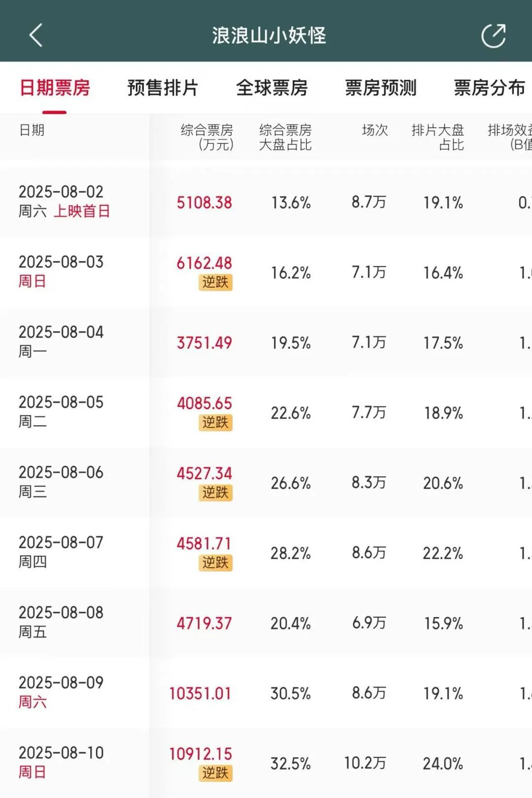Tap the 逆跌 badge for 2025-08-07
This screenshot has width=532, height=798.
[x=215, y=563]
